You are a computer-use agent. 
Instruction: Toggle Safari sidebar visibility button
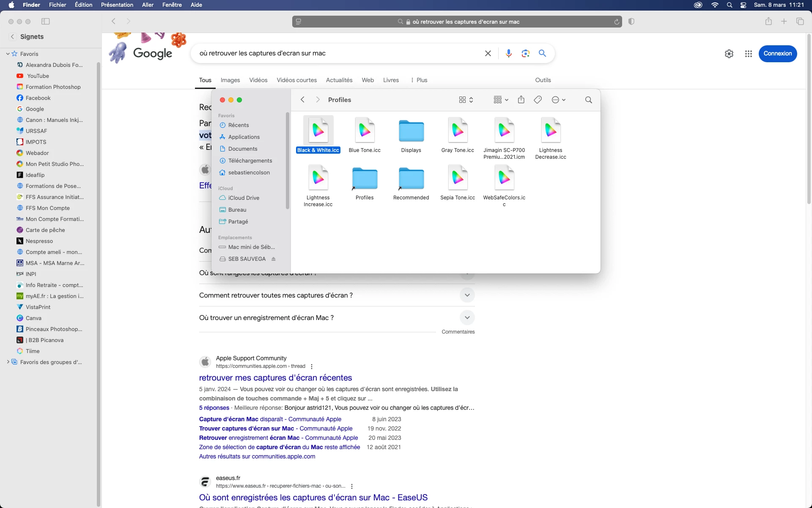click(x=46, y=22)
